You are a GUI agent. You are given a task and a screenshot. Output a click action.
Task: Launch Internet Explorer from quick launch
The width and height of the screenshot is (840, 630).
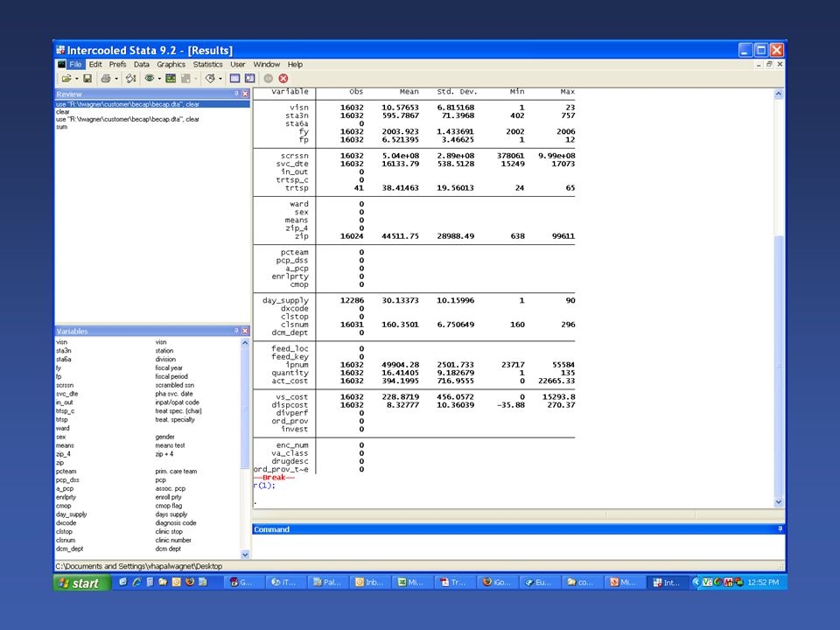(136, 583)
